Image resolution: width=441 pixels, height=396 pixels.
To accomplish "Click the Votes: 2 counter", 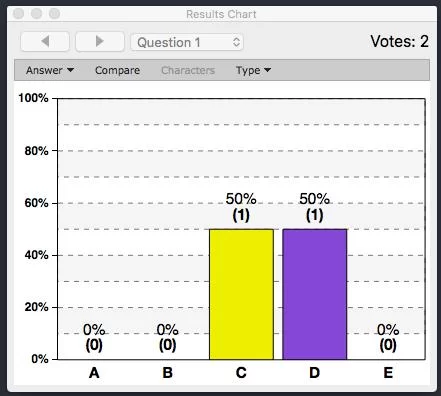I will [x=399, y=42].
